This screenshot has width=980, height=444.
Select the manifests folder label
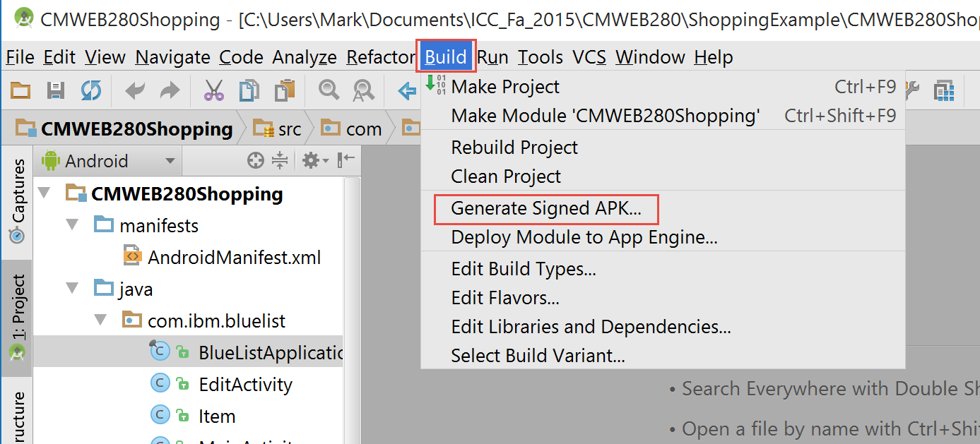click(x=159, y=225)
